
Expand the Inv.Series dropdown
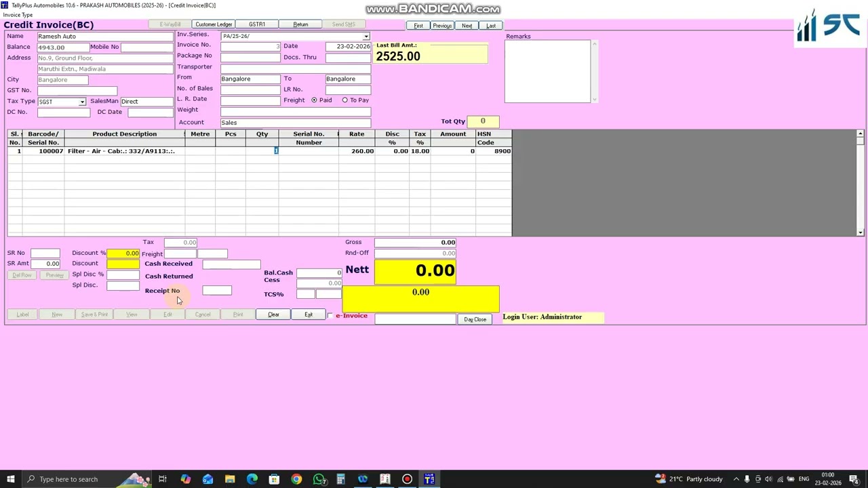click(366, 37)
